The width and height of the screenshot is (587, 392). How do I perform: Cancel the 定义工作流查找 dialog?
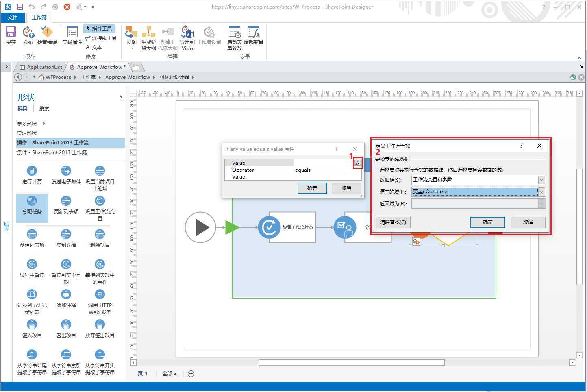[528, 222]
